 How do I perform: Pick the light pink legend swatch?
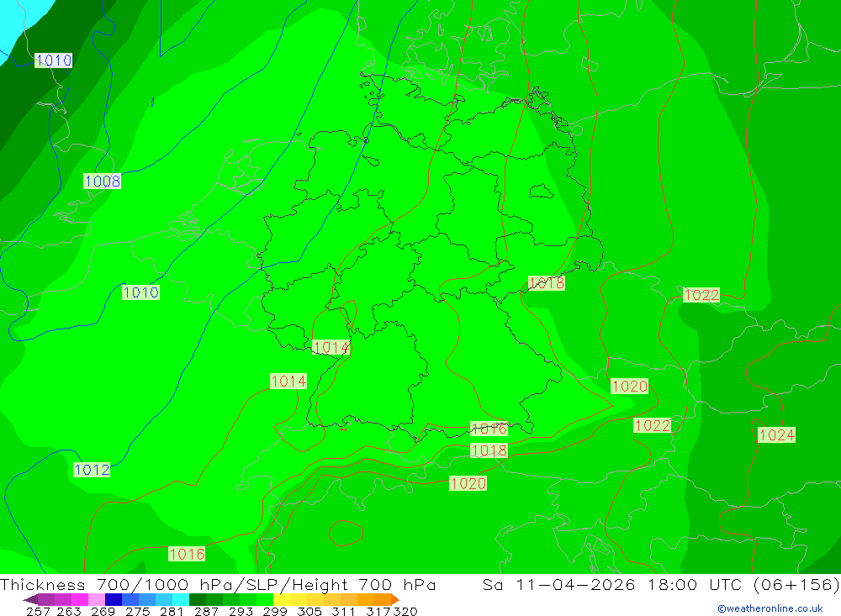[x=97, y=599]
